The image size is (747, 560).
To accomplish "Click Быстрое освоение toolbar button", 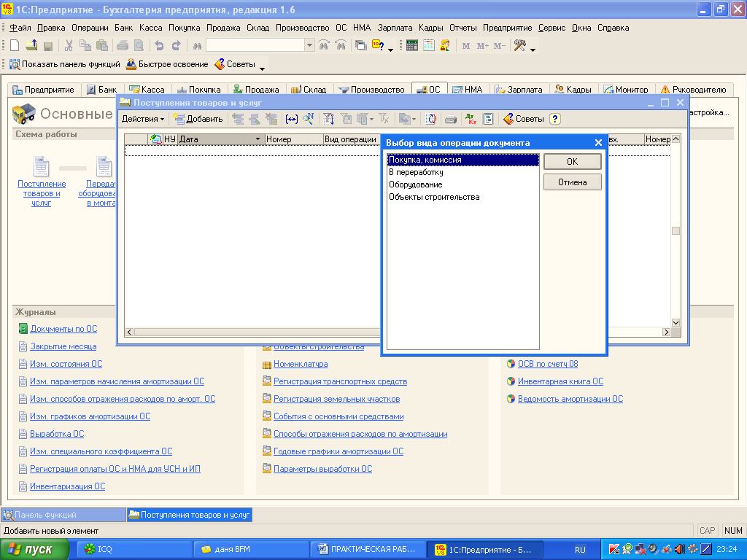I will (x=167, y=64).
